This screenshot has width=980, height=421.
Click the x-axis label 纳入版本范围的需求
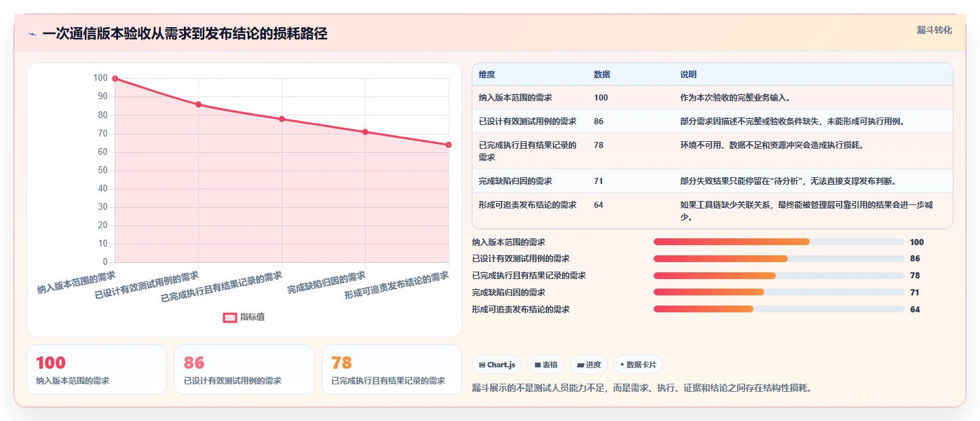76,282
